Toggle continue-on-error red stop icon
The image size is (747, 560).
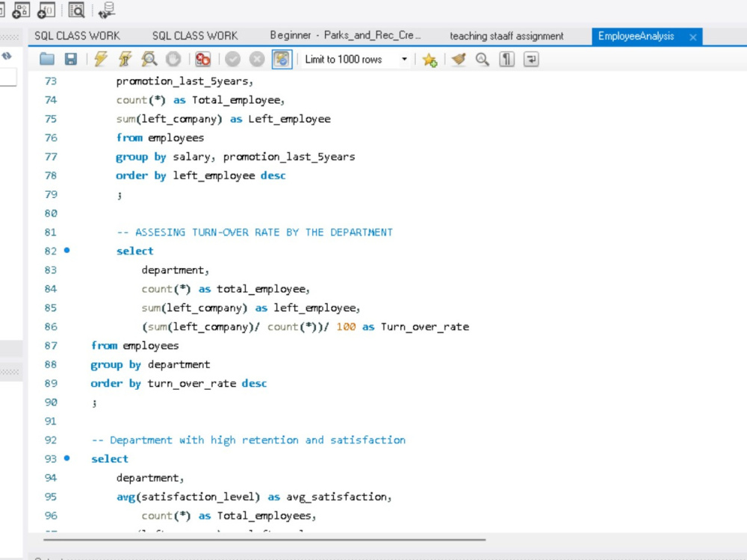click(x=202, y=59)
